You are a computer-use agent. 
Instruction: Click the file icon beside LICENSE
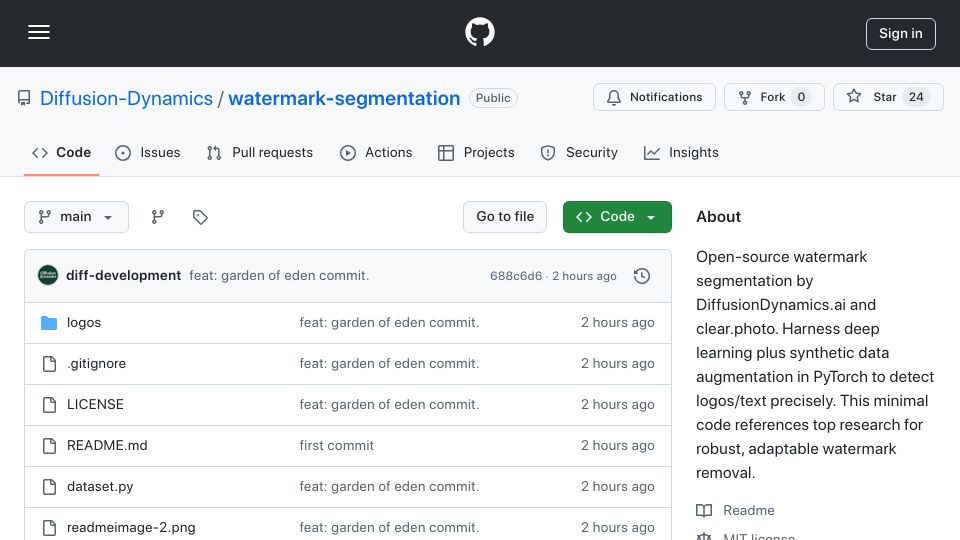(x=49, y=405)
